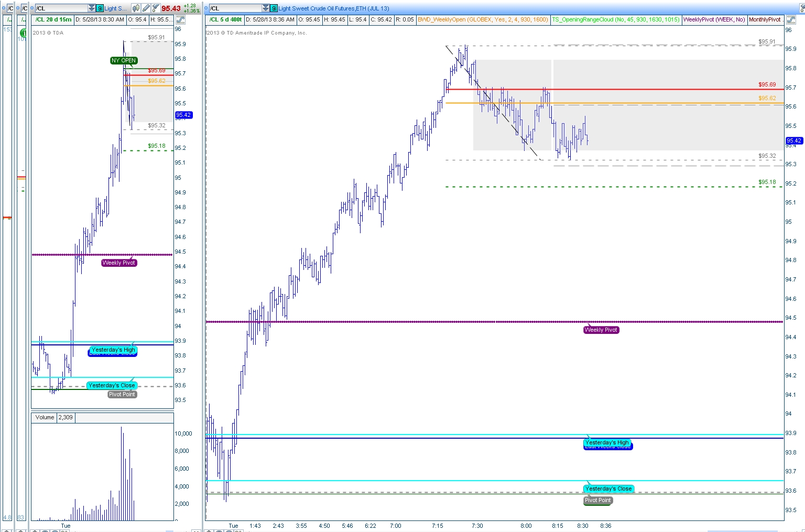Viewport: 805px width, 532px height.
Task: Click the '/CL 20 d 15m' timeframe button
Action: pyautogui.click(x=52, y=20)
